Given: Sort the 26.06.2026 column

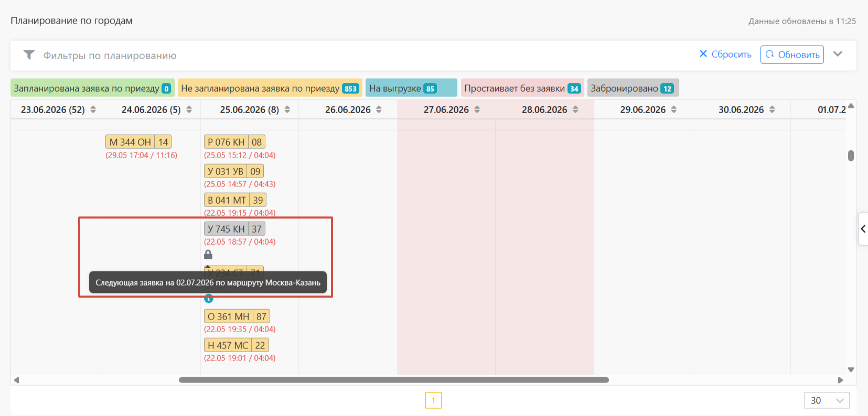Looking at the screenshot, I should coord(379,110).
